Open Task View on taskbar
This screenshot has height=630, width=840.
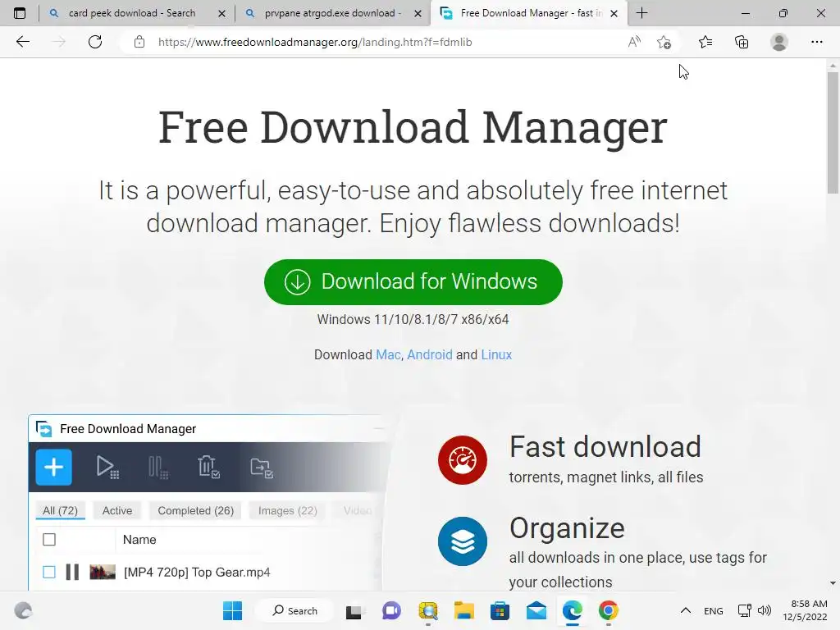pos(354,610)
